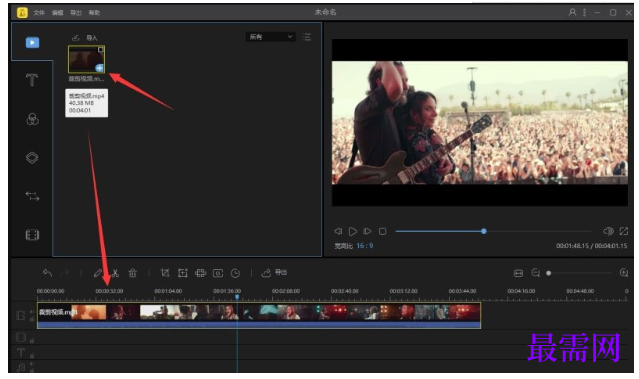Image resolution: width=639 pixels, height=379 pixels.
Task: Change the 16:9 aspect ratio setting
Action: click(365, 245)
